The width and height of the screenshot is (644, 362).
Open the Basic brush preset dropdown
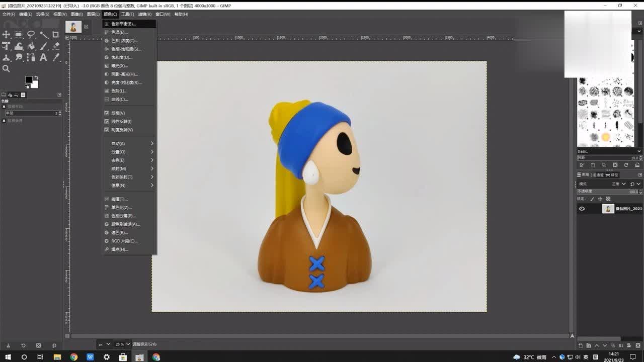[x=609, y=151]
